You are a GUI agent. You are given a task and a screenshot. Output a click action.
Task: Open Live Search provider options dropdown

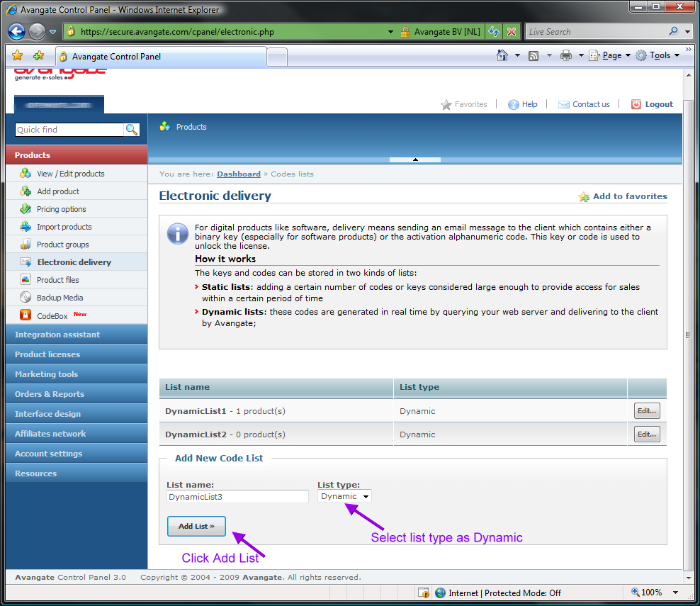click(x=688, y=32)
